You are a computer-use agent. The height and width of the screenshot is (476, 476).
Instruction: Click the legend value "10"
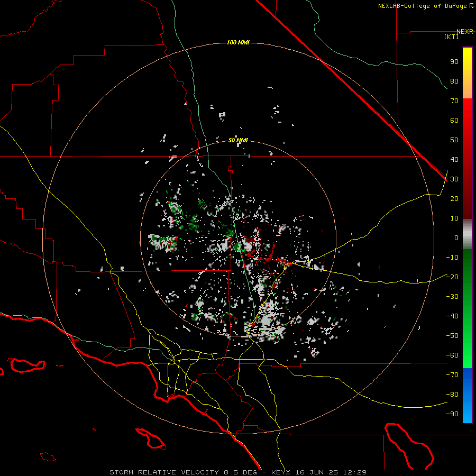coord(454,218)
